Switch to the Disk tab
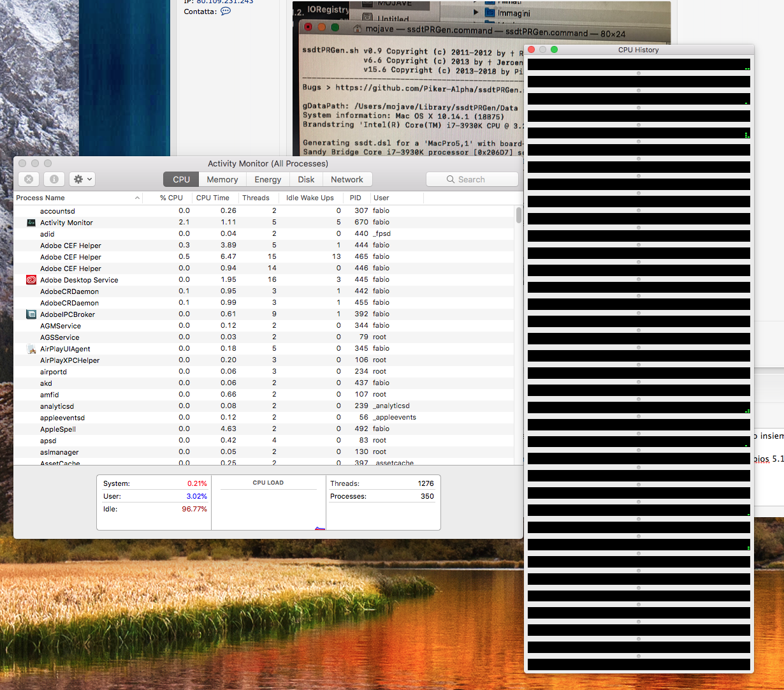Viewport: 784px width, 690px height. tap(306, 179)
